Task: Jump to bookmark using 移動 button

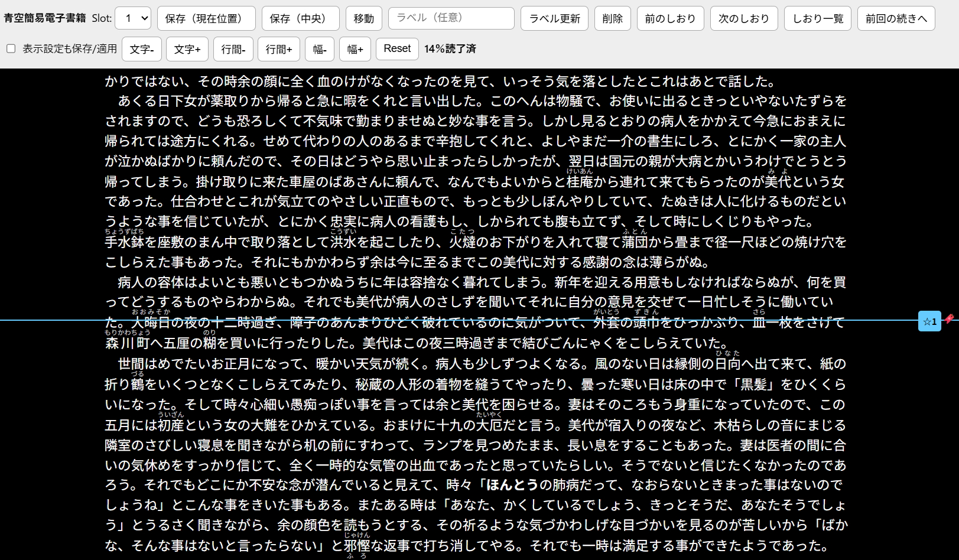Action: (x=363, y=18)
